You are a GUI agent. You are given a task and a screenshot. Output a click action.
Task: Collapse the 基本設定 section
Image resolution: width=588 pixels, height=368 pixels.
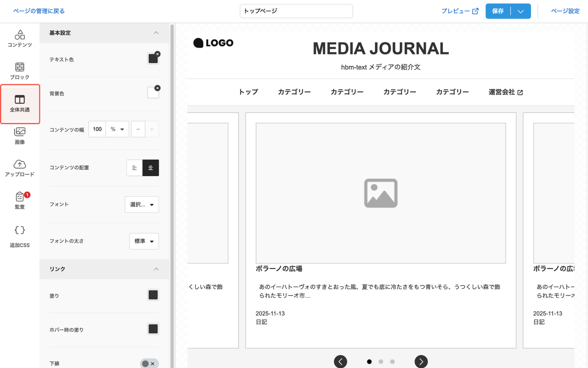(x=156, y=33)
